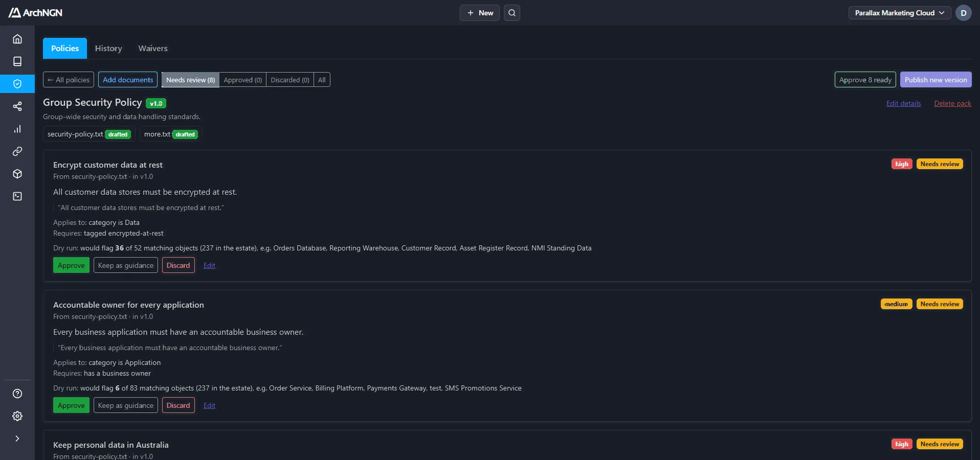Screen dimensions: 980x460
Task: Switch to the Waivers tab
Action: (153, 49)
